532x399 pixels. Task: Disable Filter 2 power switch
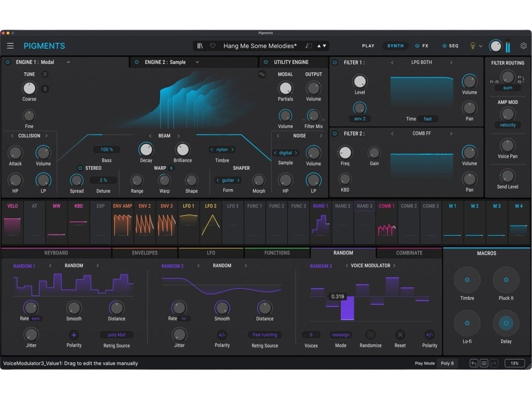point(334,134)
